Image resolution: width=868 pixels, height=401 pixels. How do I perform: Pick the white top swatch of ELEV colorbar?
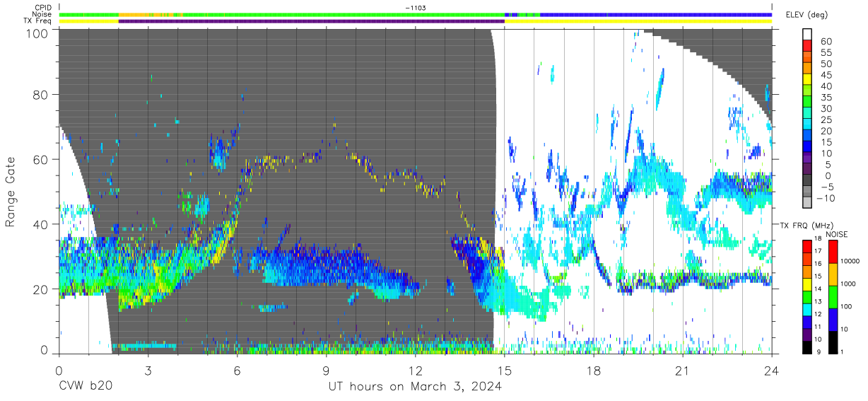(x=808, y=35)
